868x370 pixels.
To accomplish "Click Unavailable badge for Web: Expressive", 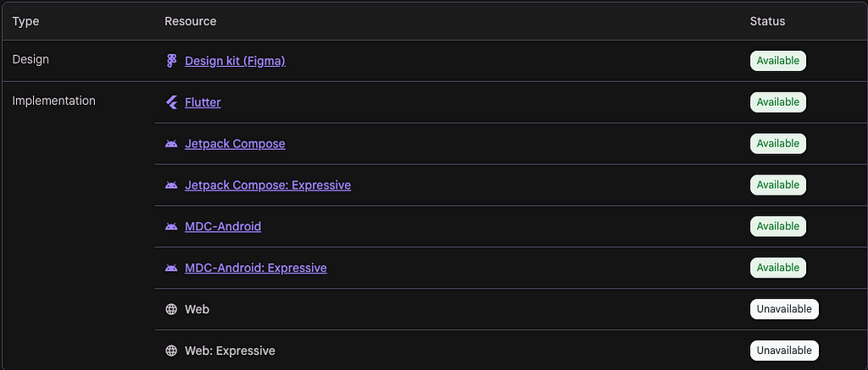I will [x=784, y=351].
